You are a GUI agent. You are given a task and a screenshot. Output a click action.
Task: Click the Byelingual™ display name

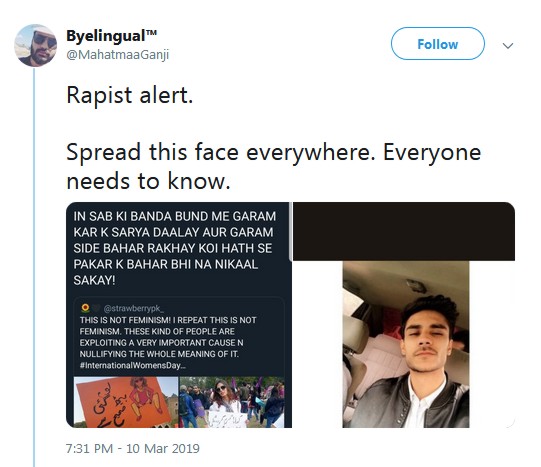point(111,36)
